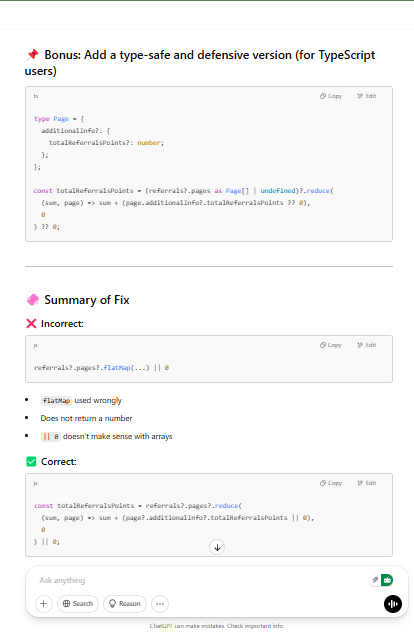Start voice mode with the black waveform button
The width and height of the screenshot is (414, 633).
pyautogui.click(x=393, y=604)
